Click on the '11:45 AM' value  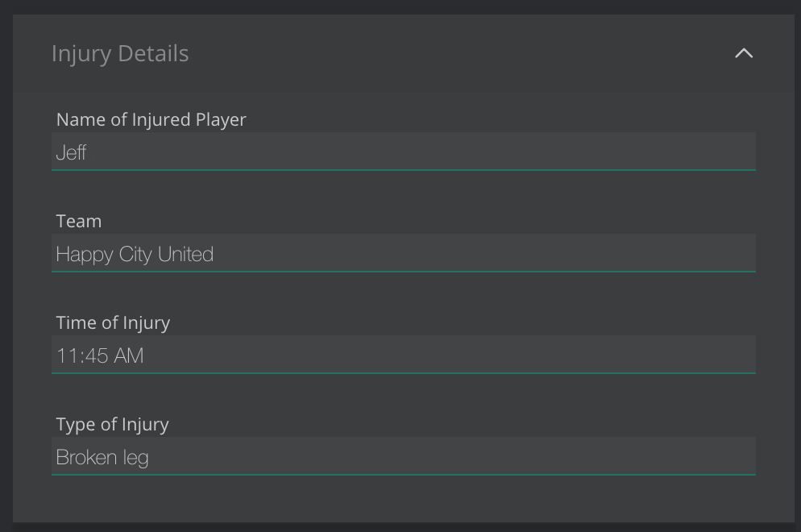(100, 355)
